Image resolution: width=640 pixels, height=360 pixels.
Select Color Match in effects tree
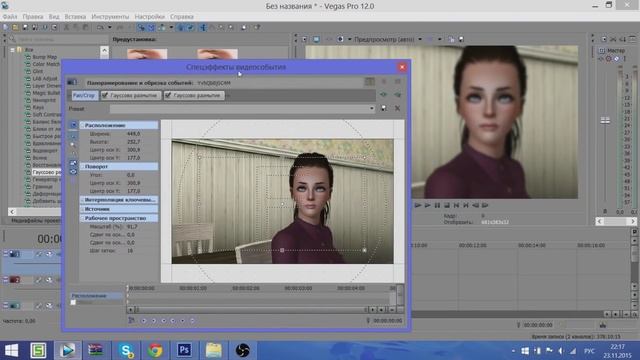pos(46,64)
